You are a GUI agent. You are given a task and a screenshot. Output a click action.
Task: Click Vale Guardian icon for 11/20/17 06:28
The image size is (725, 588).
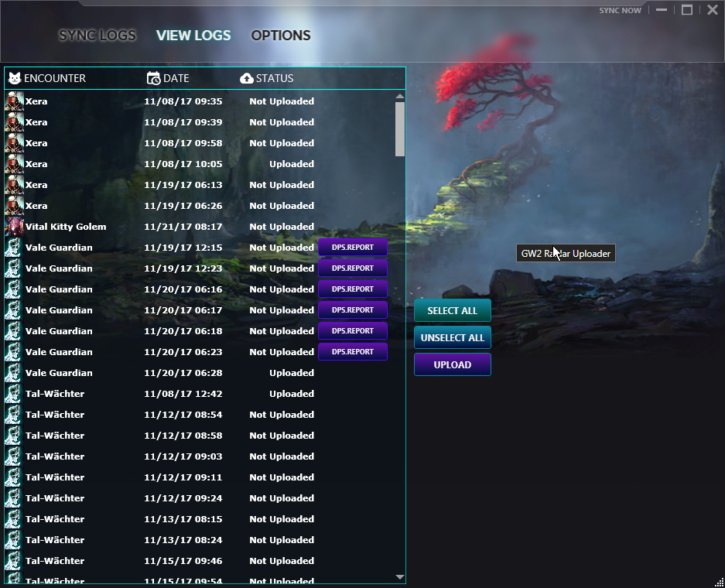[x=14, y=373]
